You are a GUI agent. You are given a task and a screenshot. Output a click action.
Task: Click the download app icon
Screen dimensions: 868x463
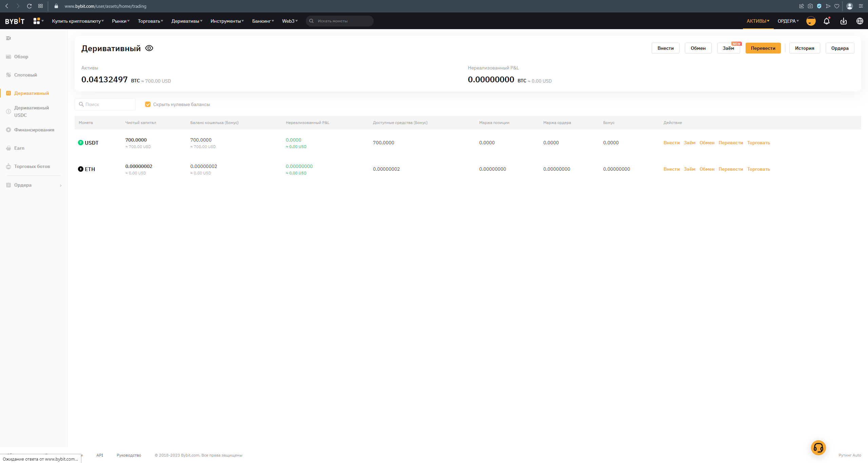tap(844, 21)
